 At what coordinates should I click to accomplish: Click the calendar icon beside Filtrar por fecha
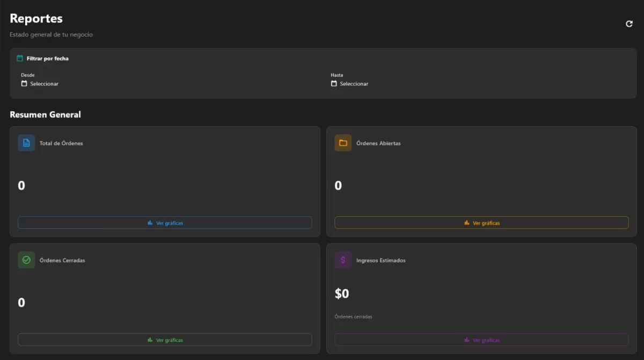click(20, 58)
